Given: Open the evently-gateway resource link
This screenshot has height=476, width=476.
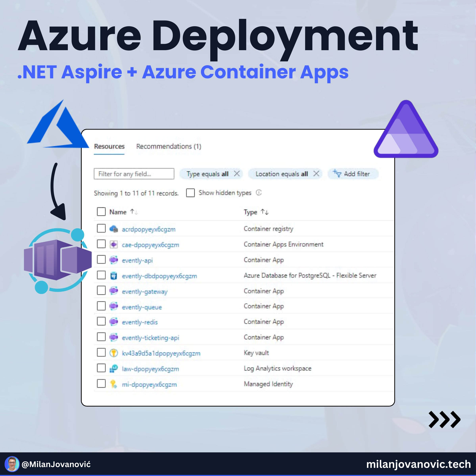Looking at the screenshot, I should [145, 292].
